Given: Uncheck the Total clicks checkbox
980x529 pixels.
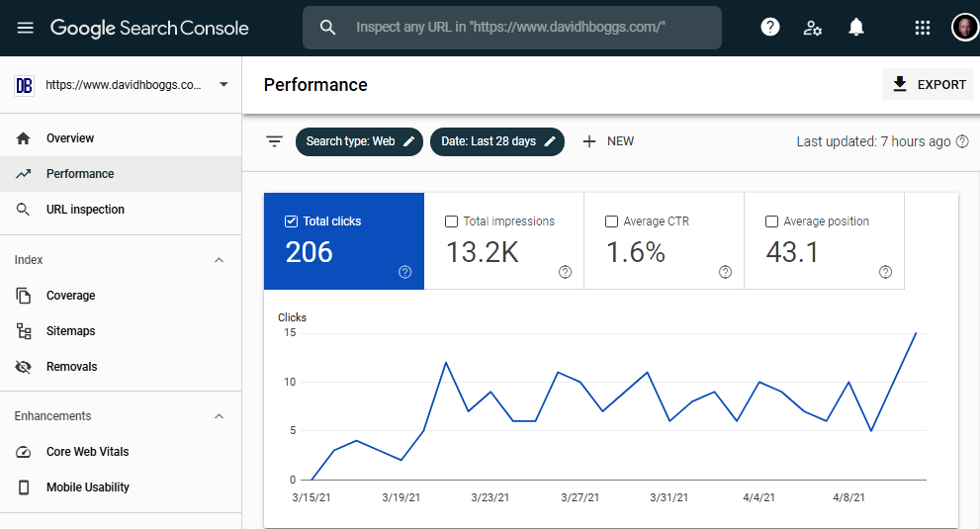Looking at the screenshot, I should (x=291, y=221).
